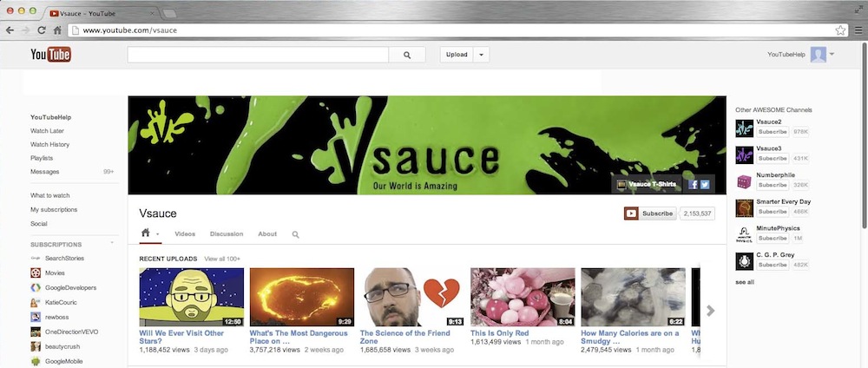Viewport: 868px width, 368px height.
Task: Subscribe to Numberphile
Action: pyautogui.click(x=773, y=186)
